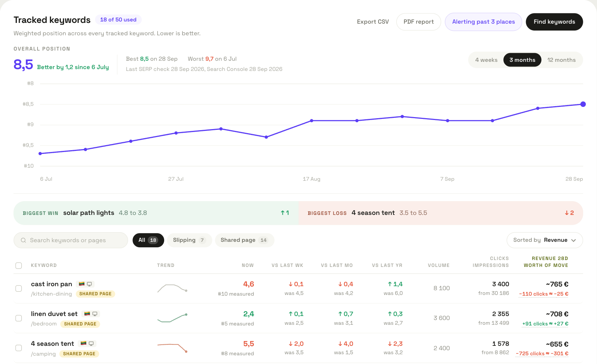
Task: Select the 3 months range
Action: (522, 60)
